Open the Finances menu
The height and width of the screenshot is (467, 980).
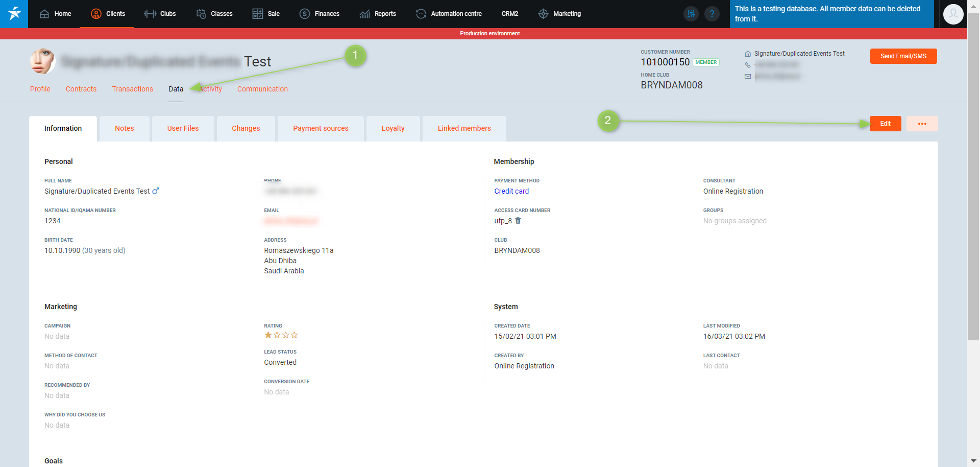coord(320,14)
